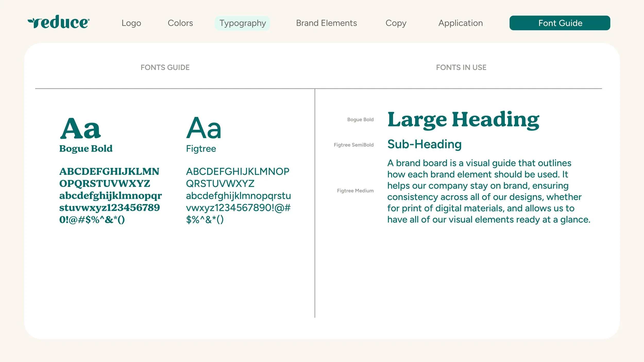Select the Typography navigation item
644x362 pixels.
[242, 23]
